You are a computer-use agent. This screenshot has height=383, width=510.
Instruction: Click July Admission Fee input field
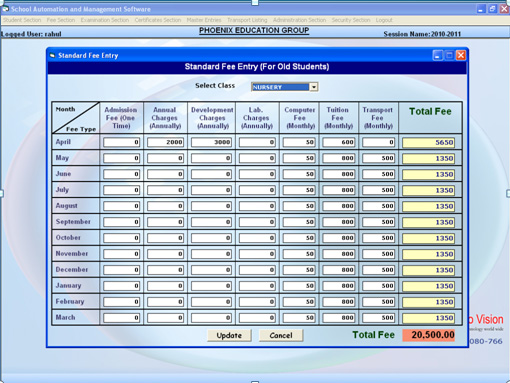[121, 190]
